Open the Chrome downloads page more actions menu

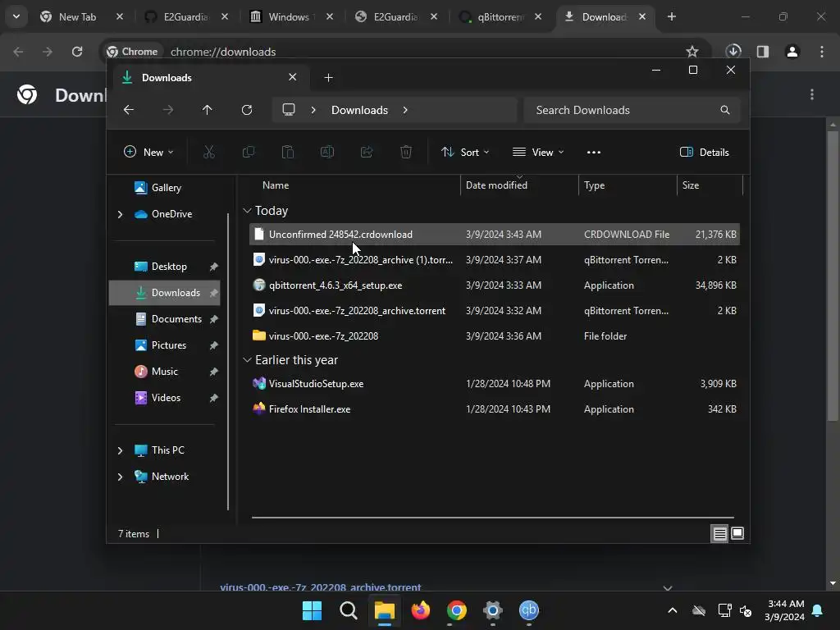point(812,95)
